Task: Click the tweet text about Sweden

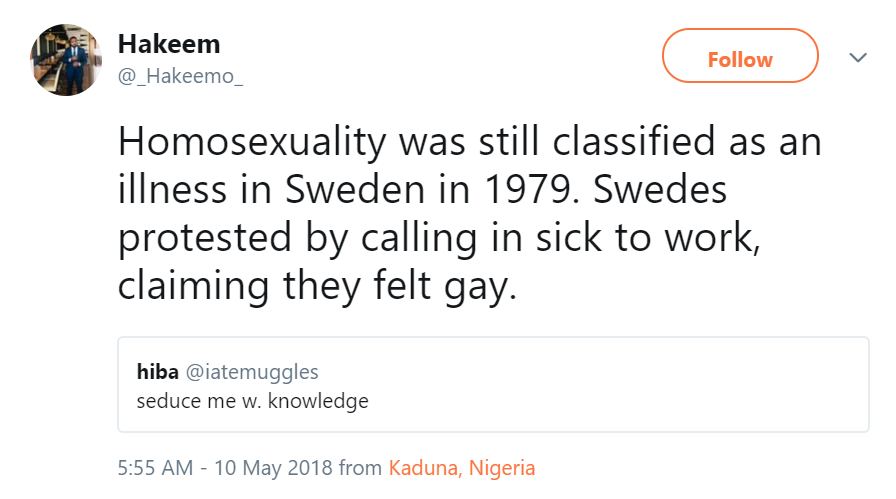Action: click(x=468, y=215)
